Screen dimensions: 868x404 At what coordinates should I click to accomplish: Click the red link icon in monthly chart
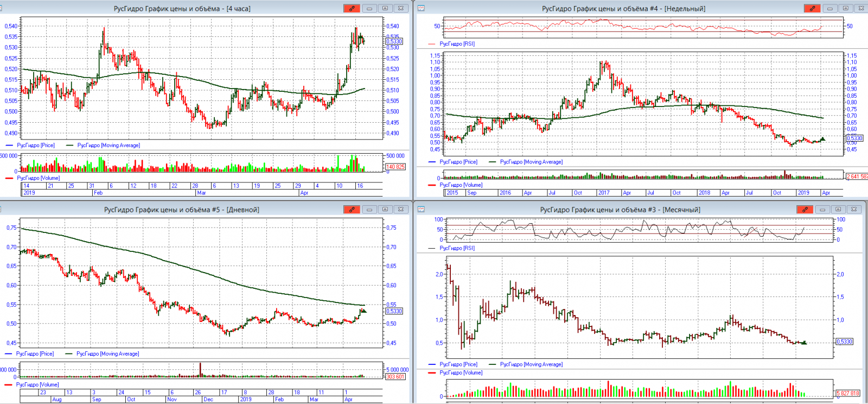(x=805, y=209)
